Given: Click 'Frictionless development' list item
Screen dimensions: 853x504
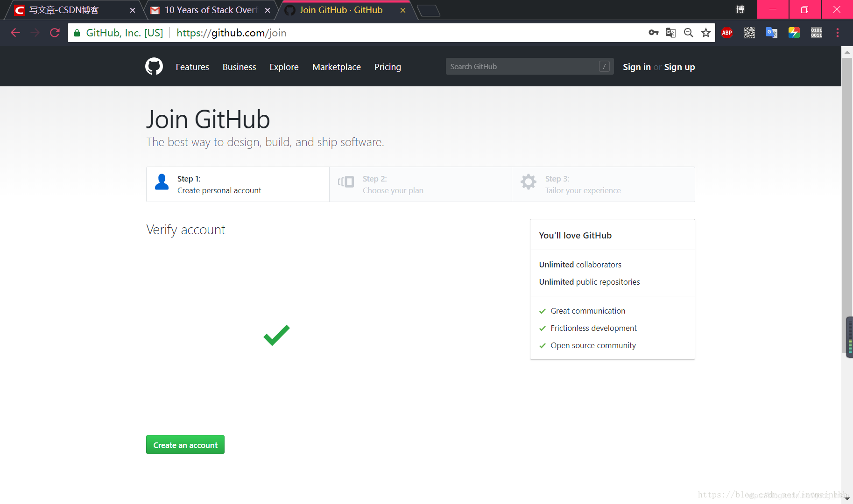Looking at the screenshot, I should [x=593, y=328].
